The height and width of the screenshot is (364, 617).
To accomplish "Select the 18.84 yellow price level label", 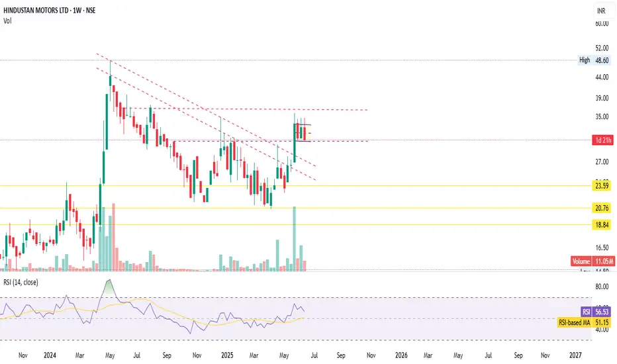I will pyautogui.click(x=602, y=225).
